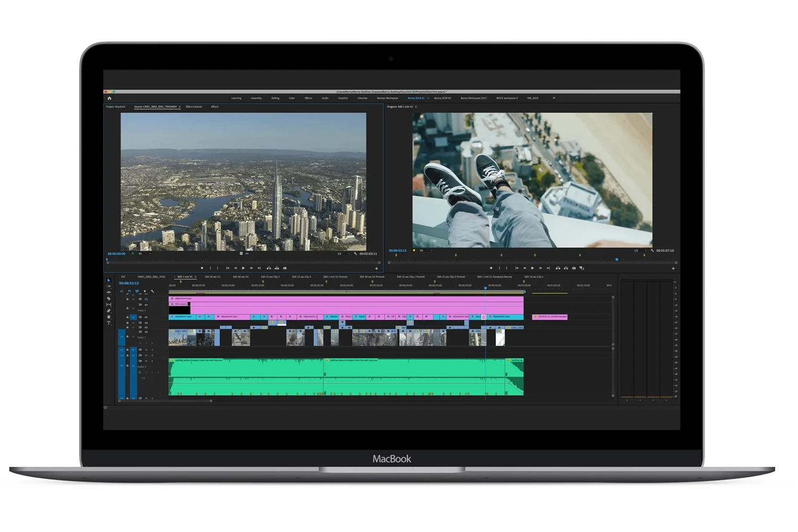Add a marker in the timeline header

[145, 291]
